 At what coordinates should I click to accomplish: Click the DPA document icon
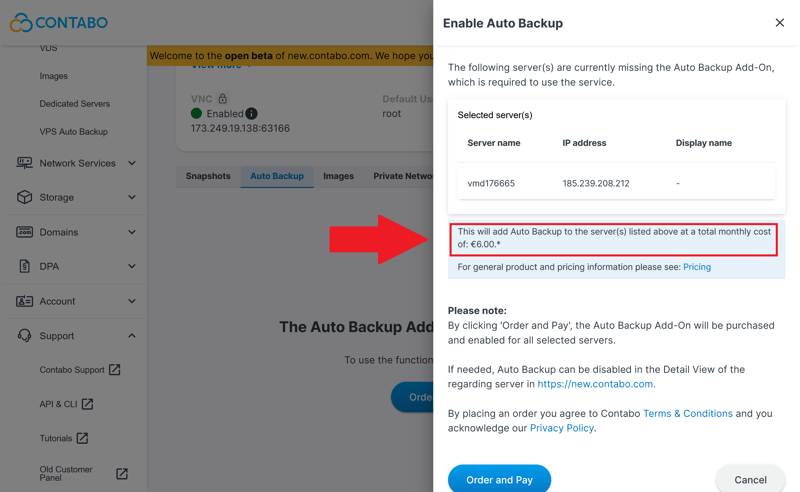pos(24,266)
